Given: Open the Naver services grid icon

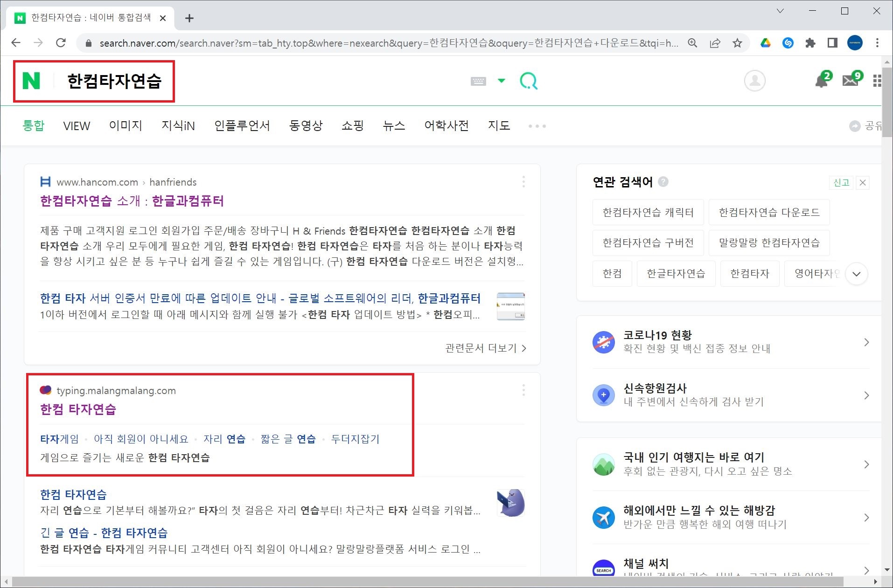Looking at the screenshot, I should (877, 81).
